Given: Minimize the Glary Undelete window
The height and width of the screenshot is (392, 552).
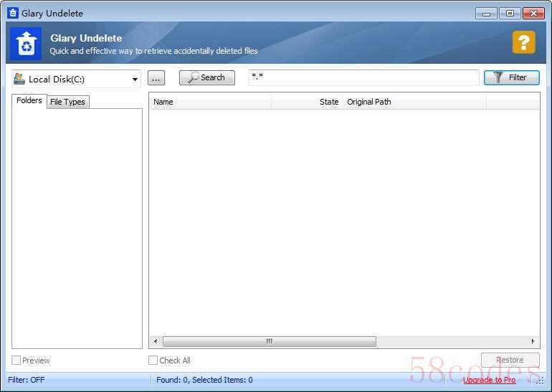Looking at the screenshot, I should tap(486, 14).
